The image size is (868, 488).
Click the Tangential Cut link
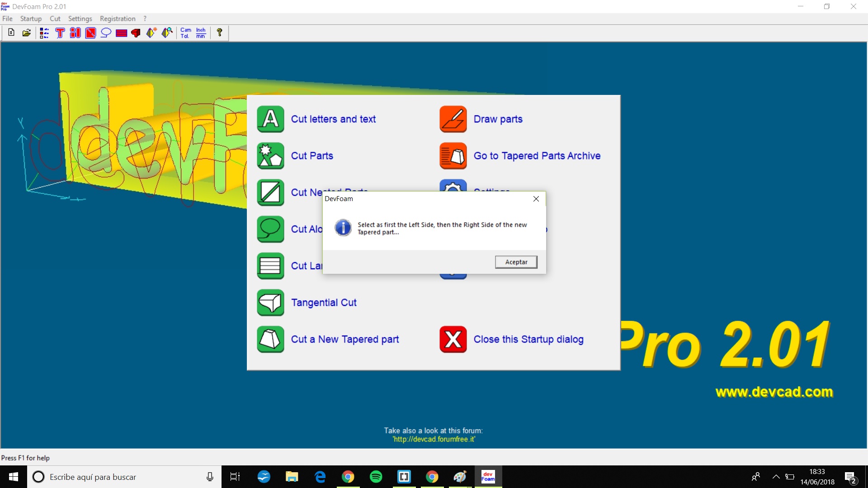324,302
